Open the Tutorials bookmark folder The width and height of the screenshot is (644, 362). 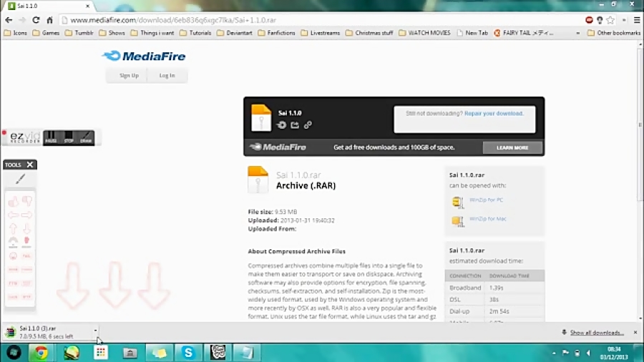[x=195, y=33]
